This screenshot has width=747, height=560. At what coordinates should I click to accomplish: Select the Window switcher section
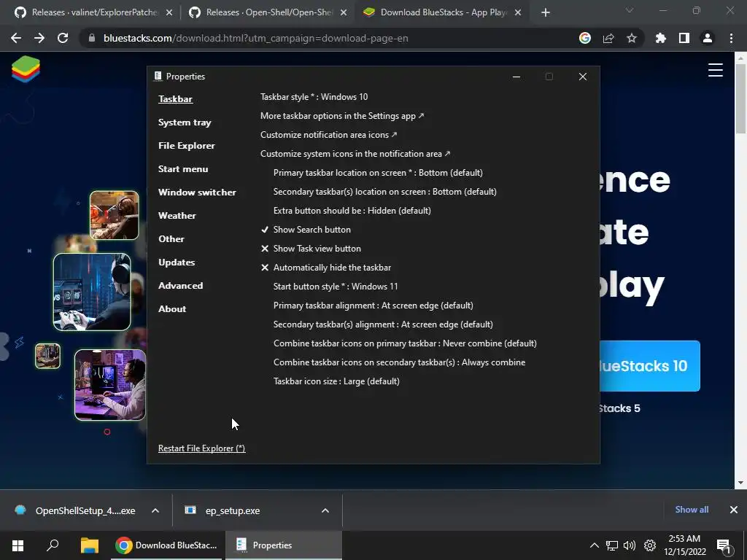(x=197, y=192)
